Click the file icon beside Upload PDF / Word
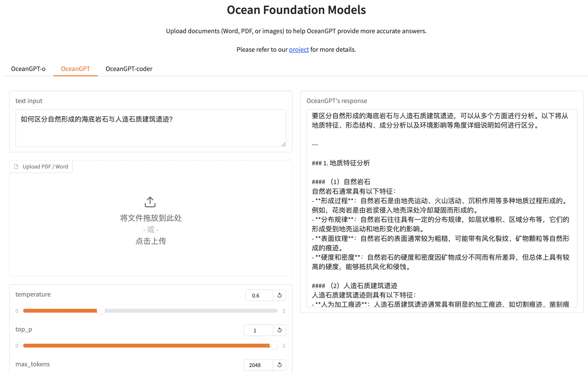588x374 pixels. [16, 167]
